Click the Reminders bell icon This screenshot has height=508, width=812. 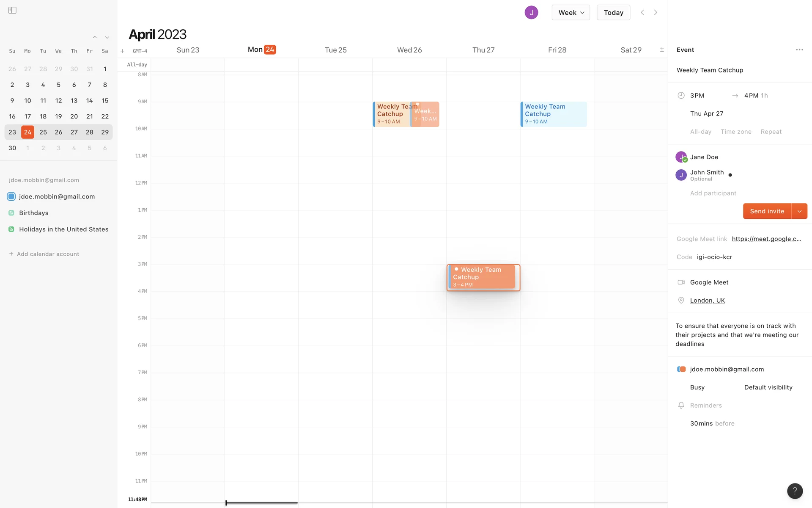(x=681, y=406)
